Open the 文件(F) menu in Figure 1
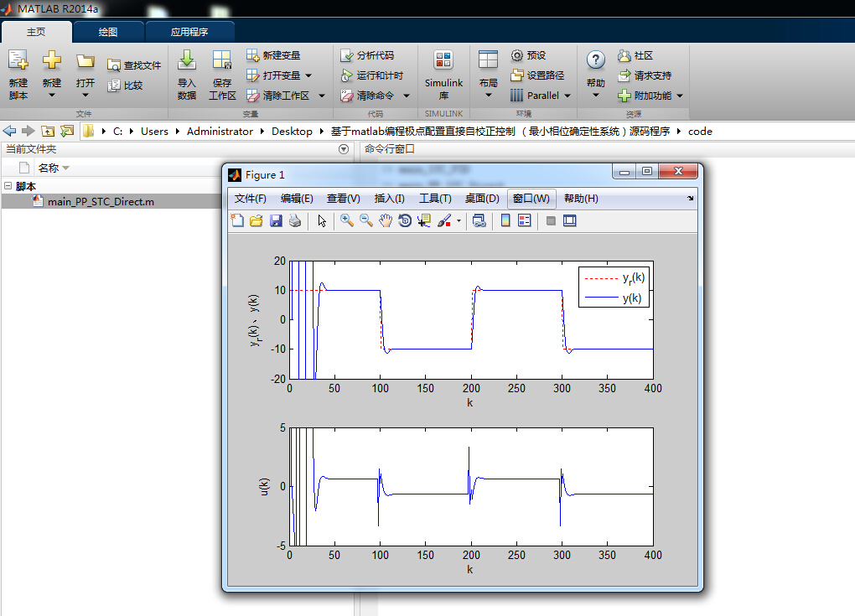Viewport: 855px width, 616px height. click(x=251, y=199)
